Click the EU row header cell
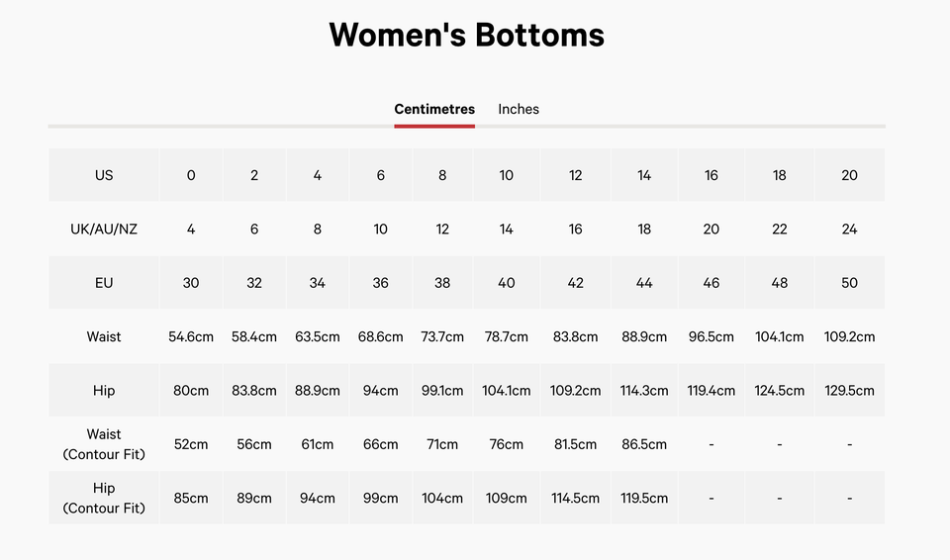The height and width of the screenshot is (560, 950). tap(104, 283)
